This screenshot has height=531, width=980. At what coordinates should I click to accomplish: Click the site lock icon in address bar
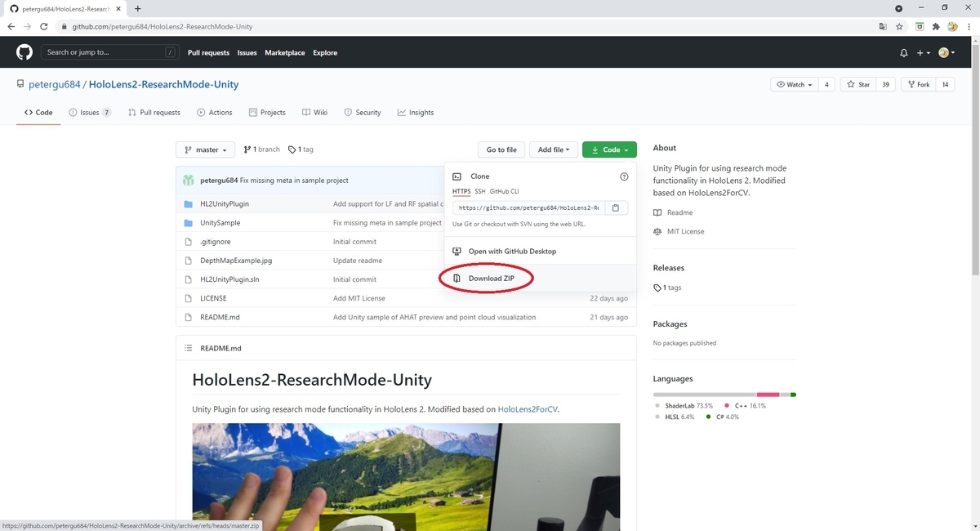click(x=65, y=26)
